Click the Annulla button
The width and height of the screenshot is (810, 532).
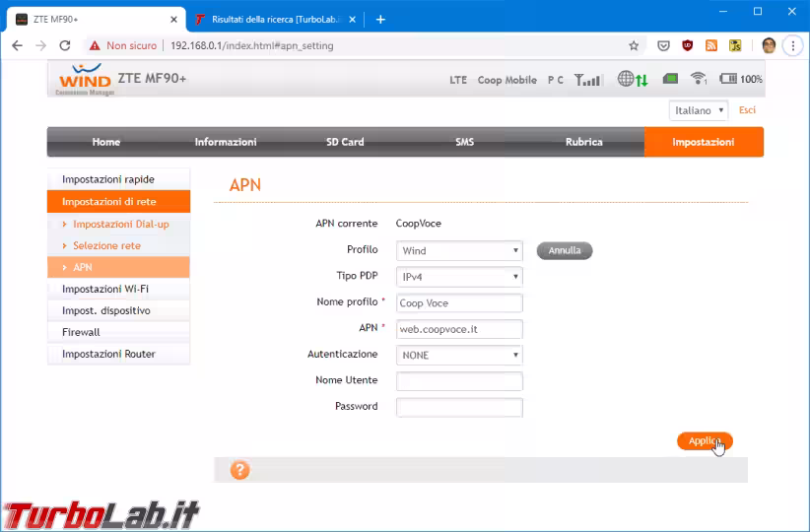(564, 250)
